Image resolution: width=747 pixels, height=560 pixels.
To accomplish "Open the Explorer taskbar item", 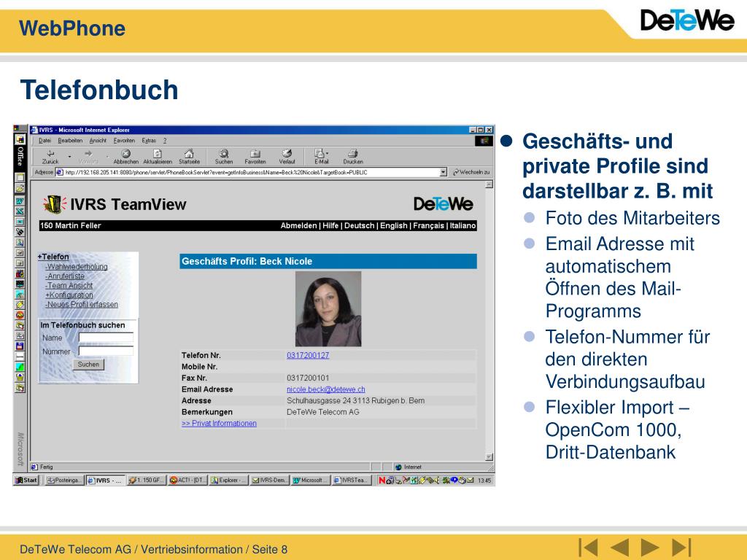I will coord(229,480).
